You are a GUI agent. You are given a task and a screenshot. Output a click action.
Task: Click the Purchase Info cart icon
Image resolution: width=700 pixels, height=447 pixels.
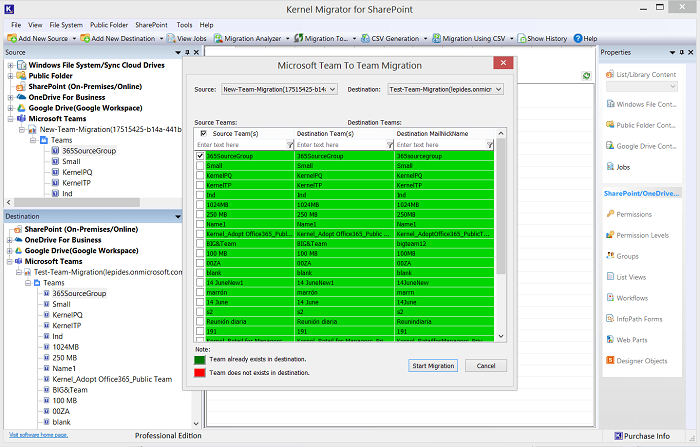click(x=617, y=436)
